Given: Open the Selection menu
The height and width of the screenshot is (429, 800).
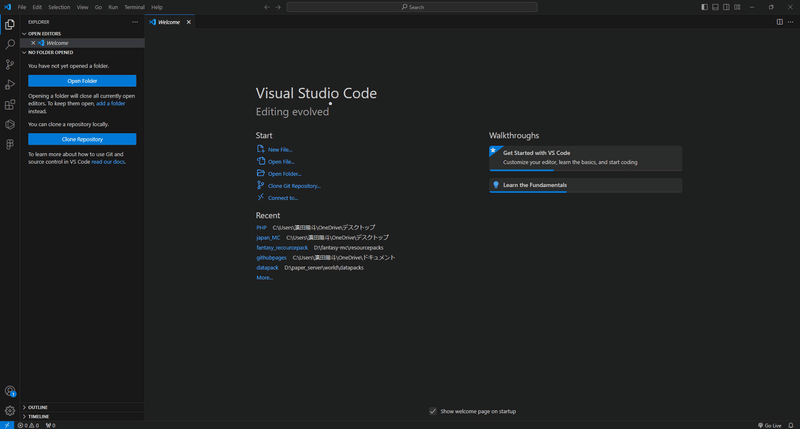Looking at the screenshot, I should pos(59,7).
